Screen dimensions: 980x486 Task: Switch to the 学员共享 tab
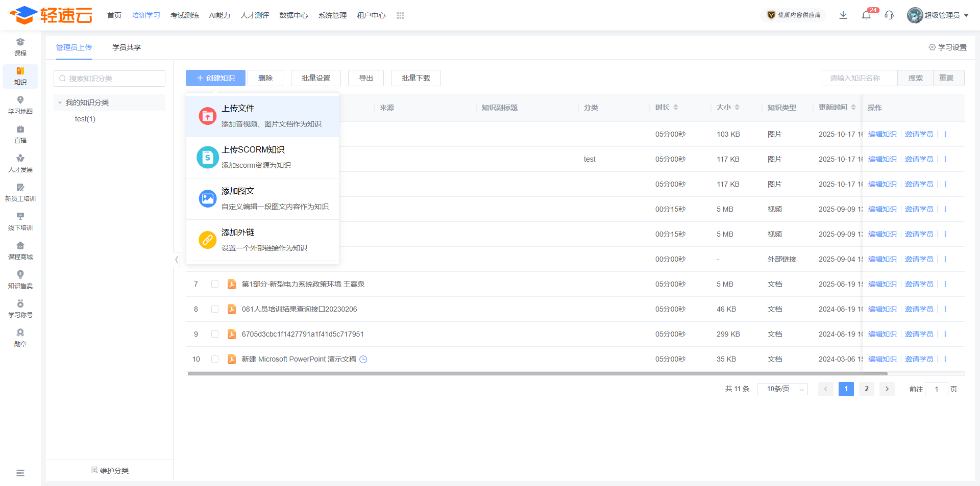(x=126, y=47)
